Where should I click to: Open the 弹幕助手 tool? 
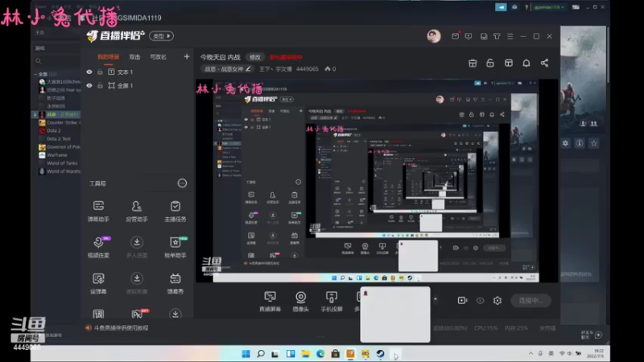coord(98,211)
